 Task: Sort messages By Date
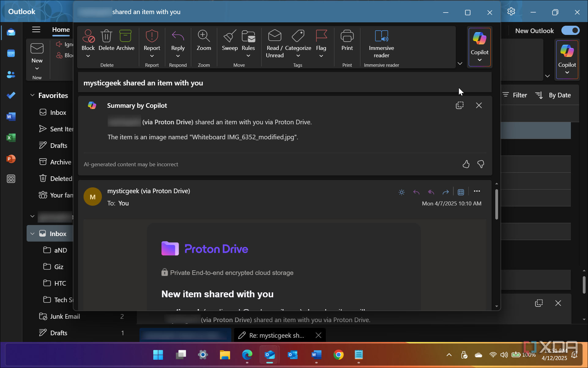[x=553, y=95]
